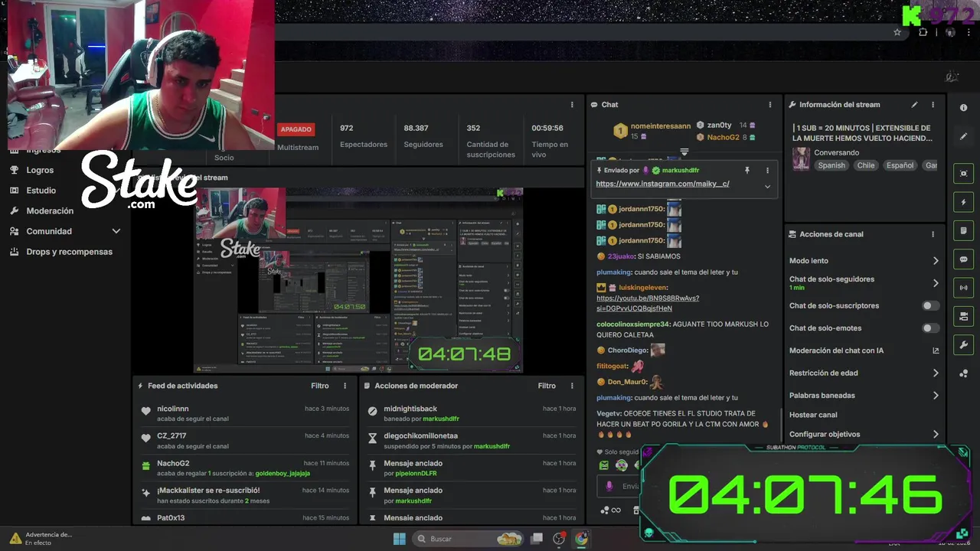Open the stats panel three-dot menu
The height and width of the screenshot is (551, 980).
point(571,105)
